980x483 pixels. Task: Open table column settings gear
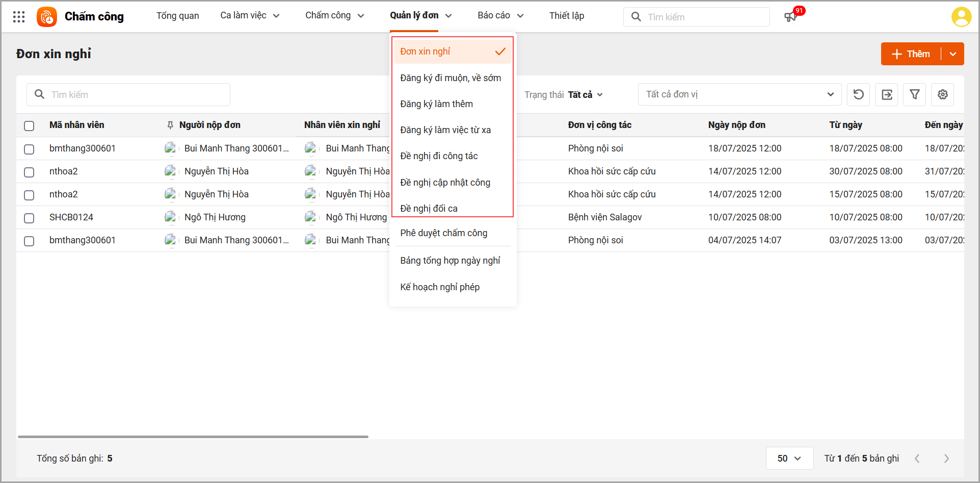[943, 94]
